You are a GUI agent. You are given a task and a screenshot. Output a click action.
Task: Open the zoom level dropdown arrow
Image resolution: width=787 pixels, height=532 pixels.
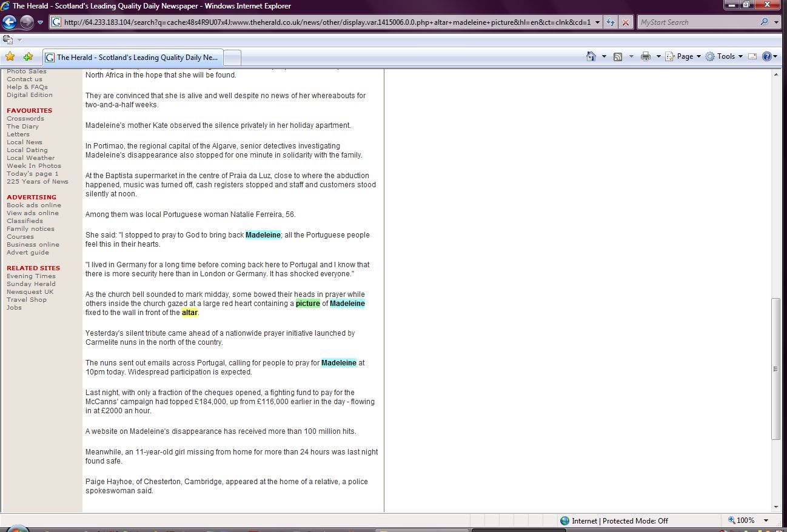point(766,520)
